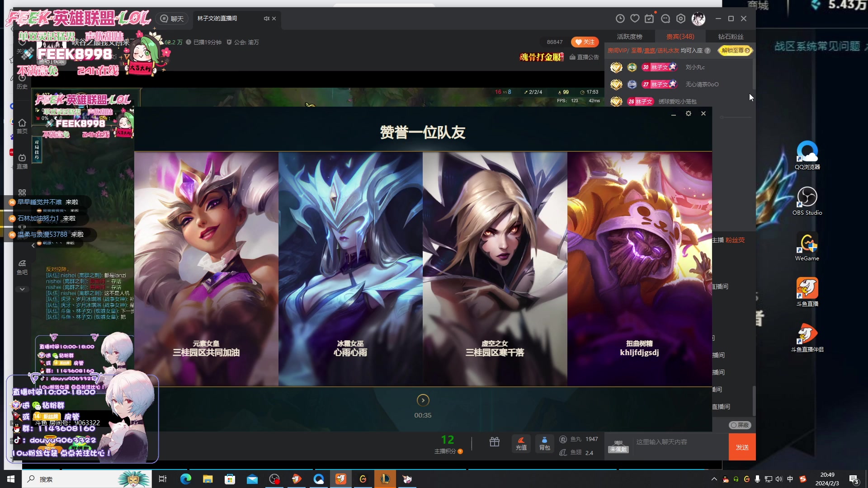Toggle 屏蔽 chat block switch
The height and width of the screenshot is (488, 868).
(740, 425)
